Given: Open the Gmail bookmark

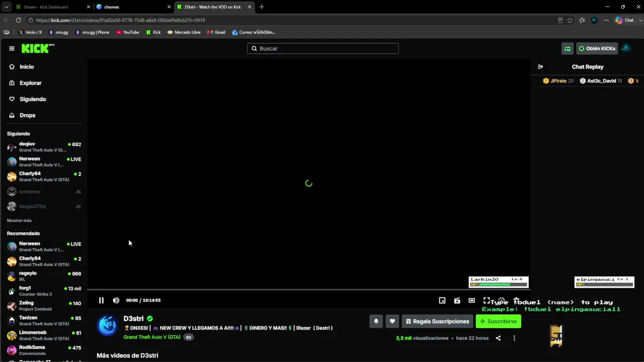Looking at the screenshot, I should 216,32.
